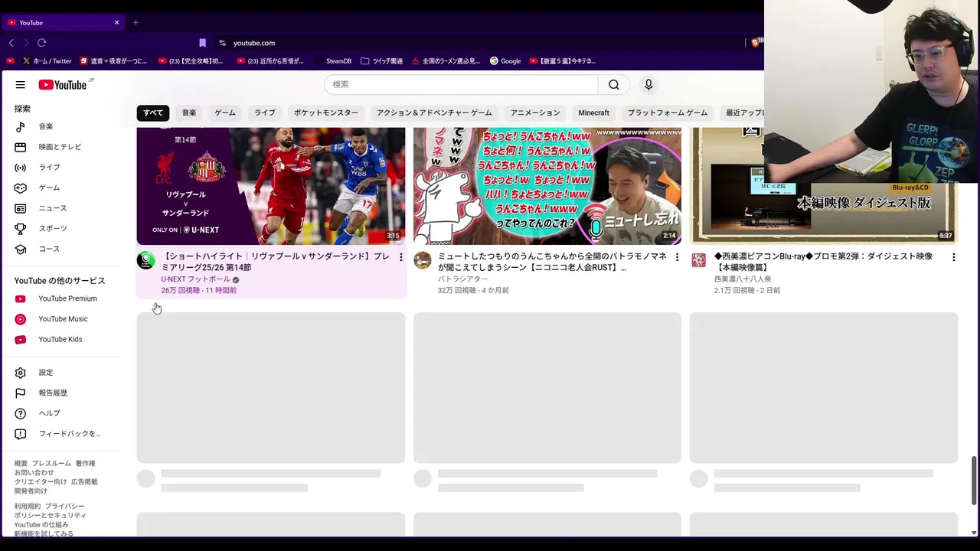Select the ライブ filter chip
Image resolution: width=980 pixels, height=551 pixels.
coord(265,112)
